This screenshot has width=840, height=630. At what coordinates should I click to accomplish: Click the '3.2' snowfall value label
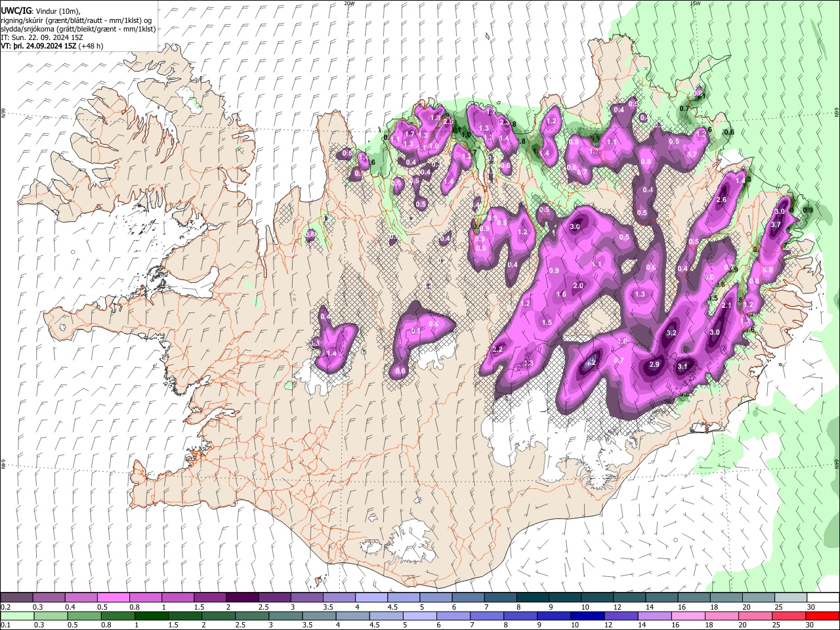(x=671, y=333)
